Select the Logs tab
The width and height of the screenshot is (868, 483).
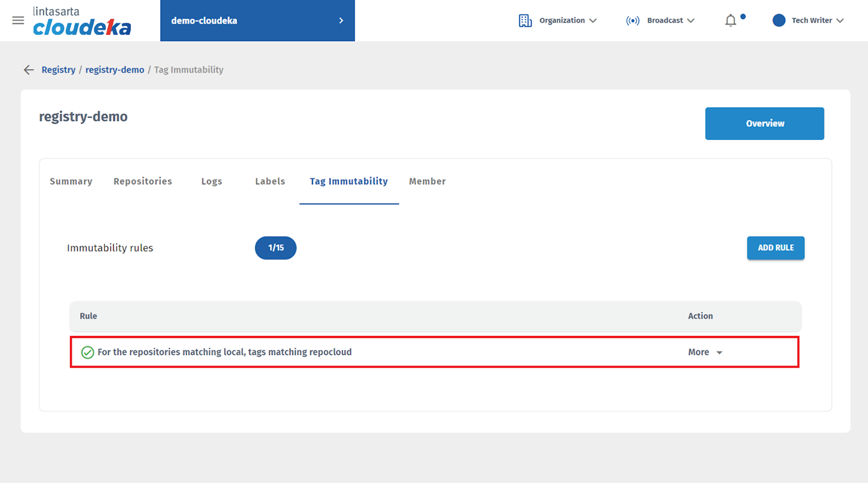[212, 181]
